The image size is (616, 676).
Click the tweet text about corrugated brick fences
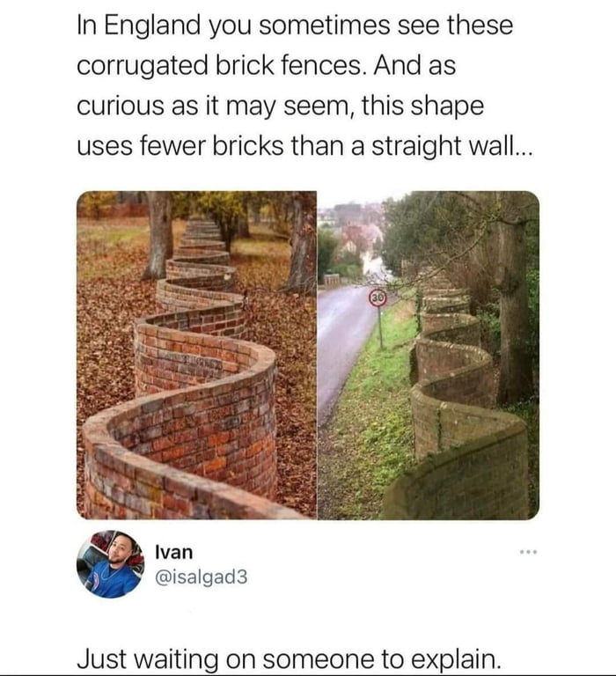pyautogui.click(x=304, y=84)
